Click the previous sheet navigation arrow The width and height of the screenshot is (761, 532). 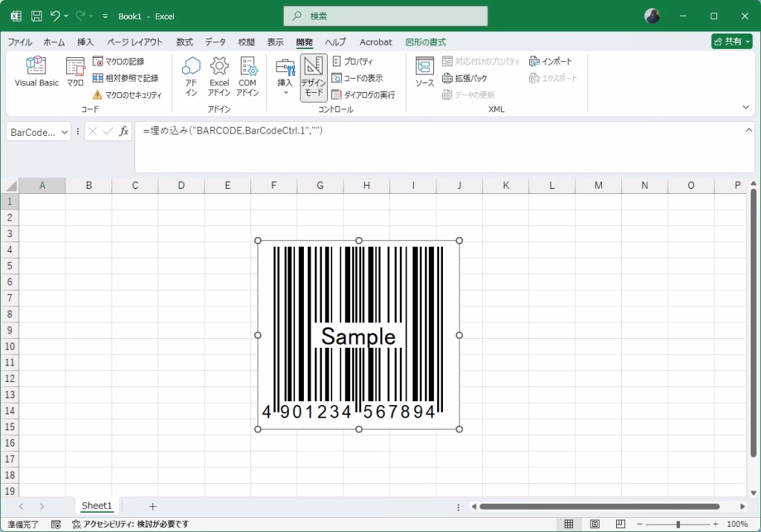(x=21, y=506)
